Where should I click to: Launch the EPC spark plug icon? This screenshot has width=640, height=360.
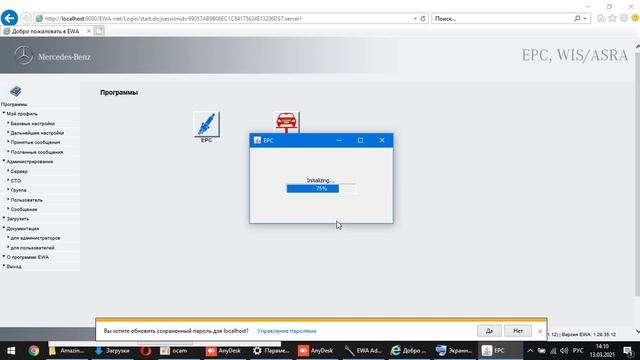[207, 124]
